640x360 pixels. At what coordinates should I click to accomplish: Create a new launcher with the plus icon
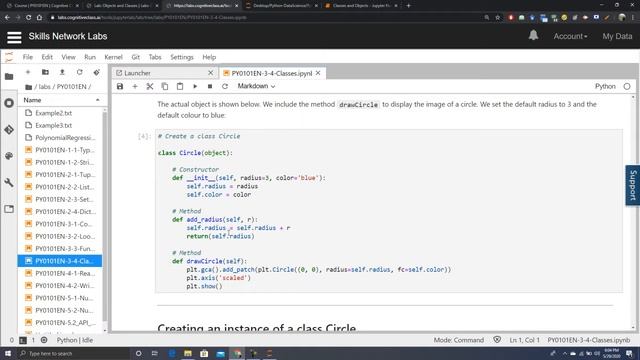[x=28, y=72]
